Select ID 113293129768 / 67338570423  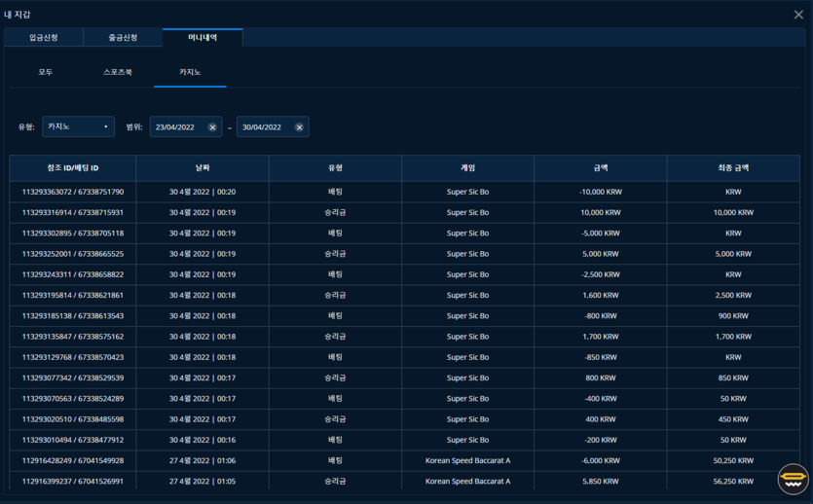(x=73, y=357)
